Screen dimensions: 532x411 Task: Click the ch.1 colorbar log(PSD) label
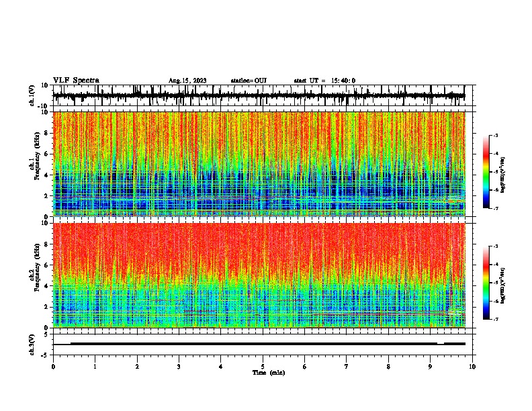[503, 175]
